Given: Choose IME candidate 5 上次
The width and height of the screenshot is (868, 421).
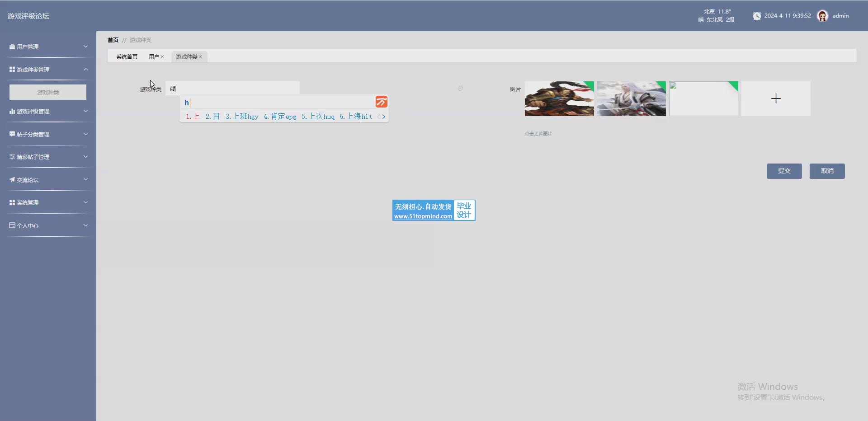Looking at the screenshot, I should coord(318,117).
